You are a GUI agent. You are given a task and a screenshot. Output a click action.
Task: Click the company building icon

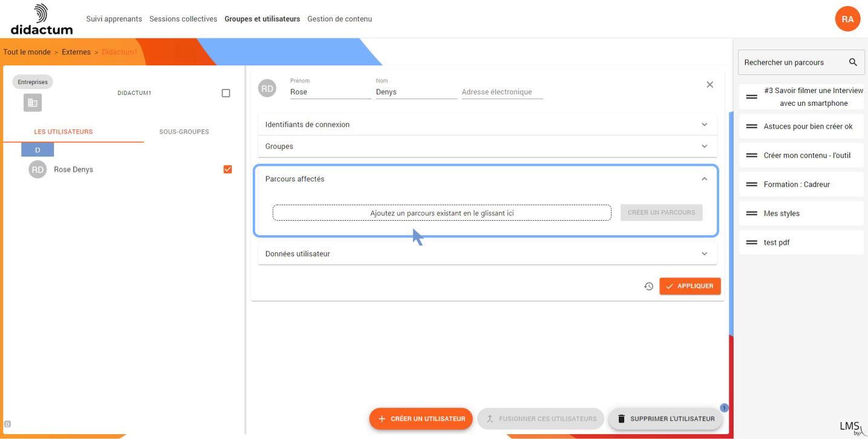point(33,103)
